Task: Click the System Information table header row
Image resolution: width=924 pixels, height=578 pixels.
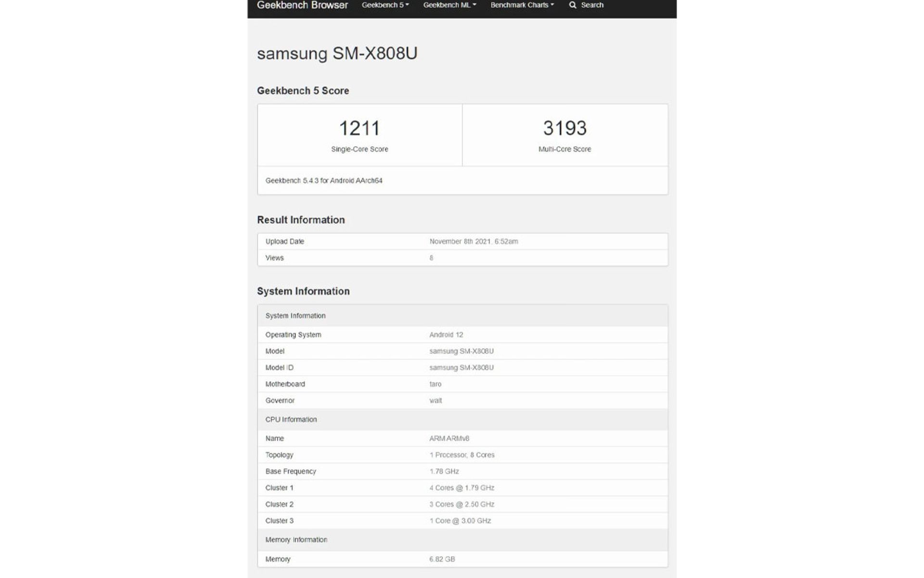Action: (462, 315)
